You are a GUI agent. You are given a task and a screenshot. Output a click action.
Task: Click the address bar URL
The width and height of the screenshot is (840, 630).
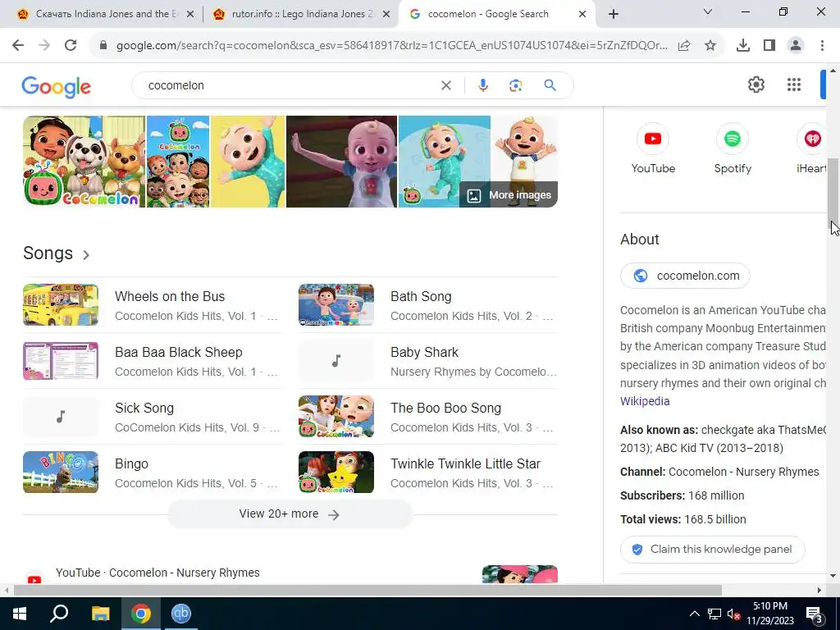click(x=391, y=46)
